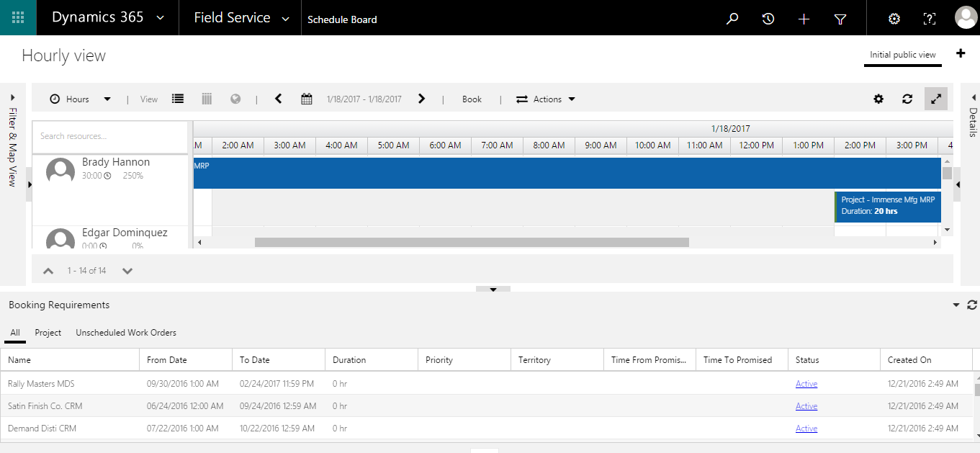Open the search magnifier icon
980x453 pixels.
[732, 19]
